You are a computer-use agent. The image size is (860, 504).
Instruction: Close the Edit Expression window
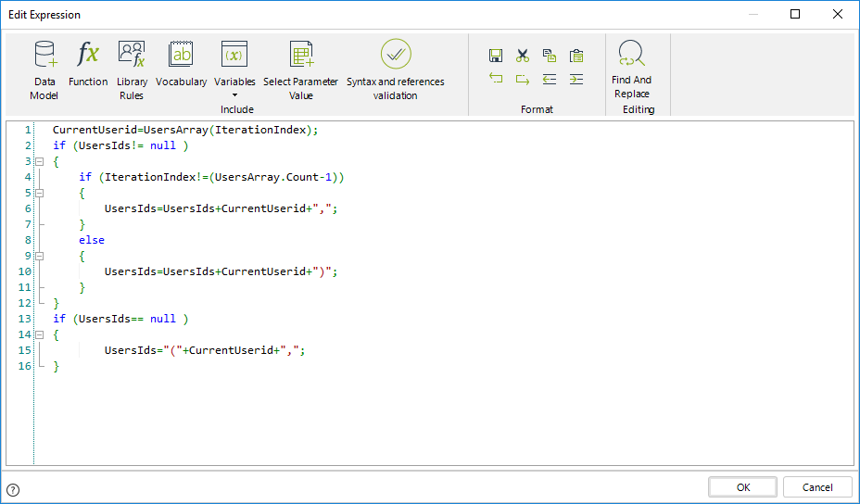(837, 14)
